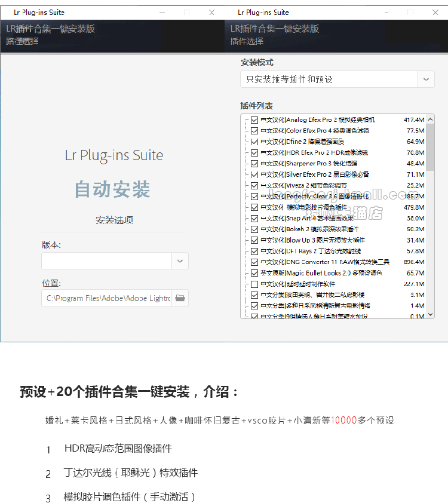
Task: Toggle the DNG Converter 11 checkbox
Action: pyautogui.click(x=254, y=262)
